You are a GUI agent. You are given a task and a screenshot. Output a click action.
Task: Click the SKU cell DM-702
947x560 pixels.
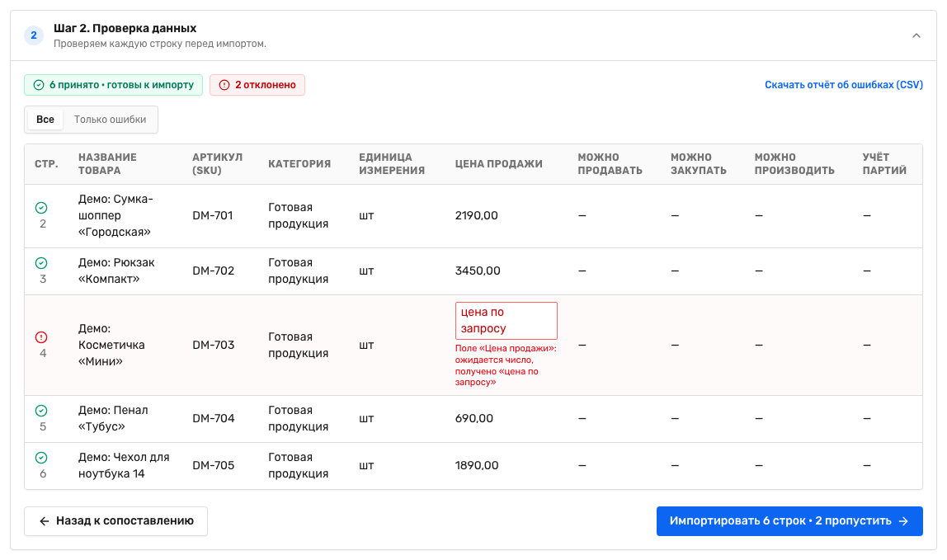point(213,271)
